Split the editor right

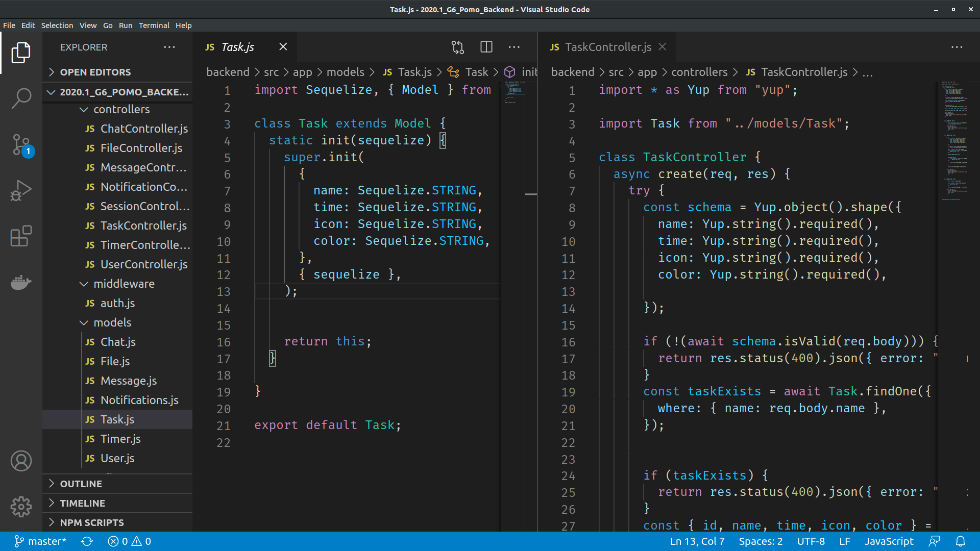coord(486,47)
